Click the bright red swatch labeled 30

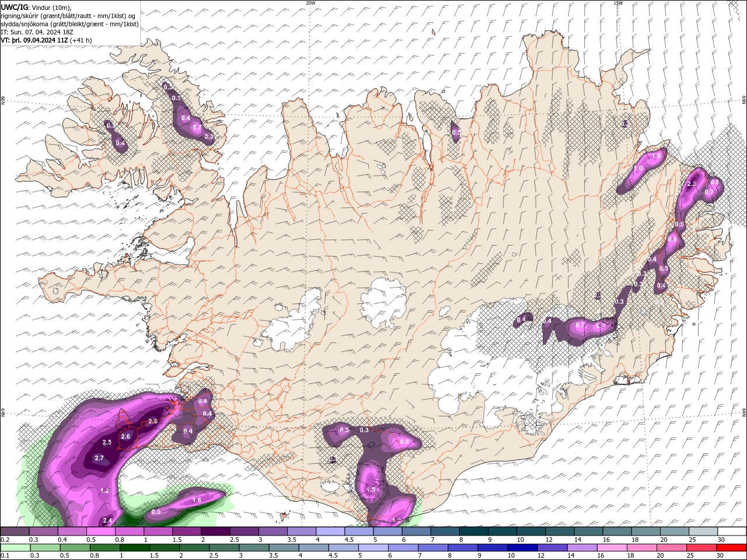pyautogui.click(x=732, y=548)
